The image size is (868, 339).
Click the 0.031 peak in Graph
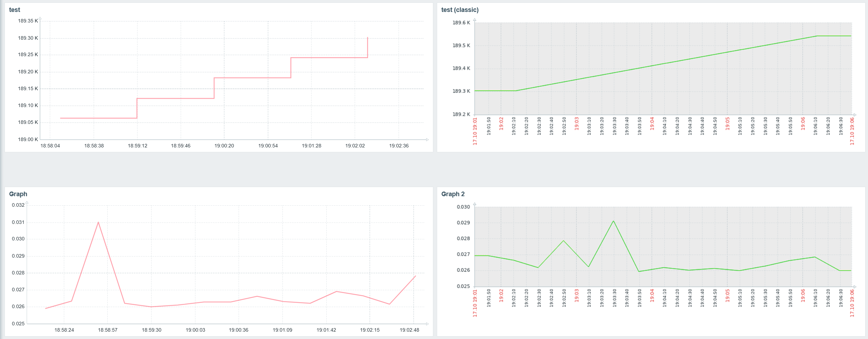point(98,222)
